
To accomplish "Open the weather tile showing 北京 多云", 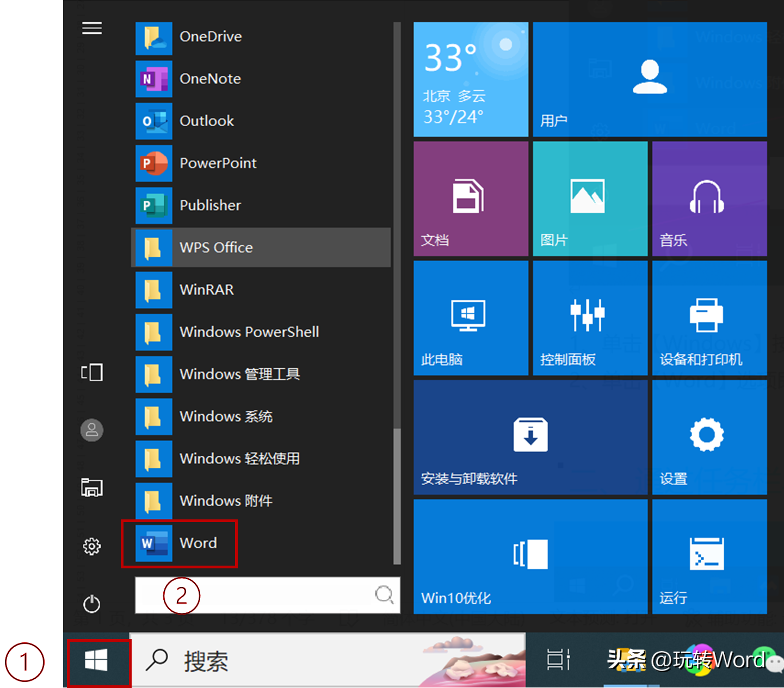I will tap(471, 79).
